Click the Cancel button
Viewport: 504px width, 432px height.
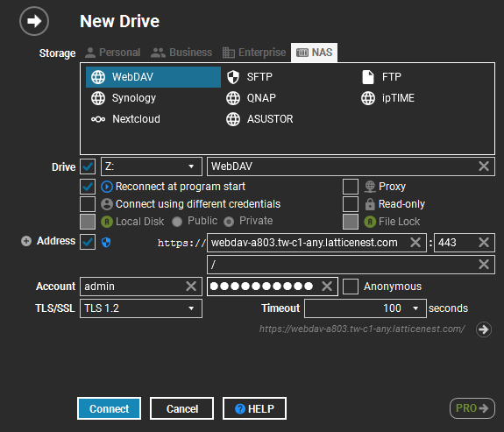pyautogui.click(x=182, y=408)
